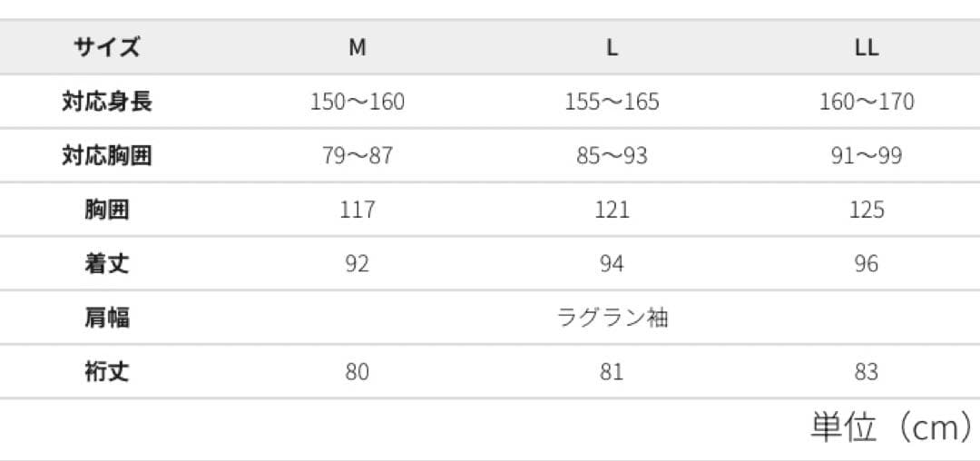Click the 対応胸囲 row label
Image resolution: width=980 pixels, height=461 pixels.
(x=107, y=156)
